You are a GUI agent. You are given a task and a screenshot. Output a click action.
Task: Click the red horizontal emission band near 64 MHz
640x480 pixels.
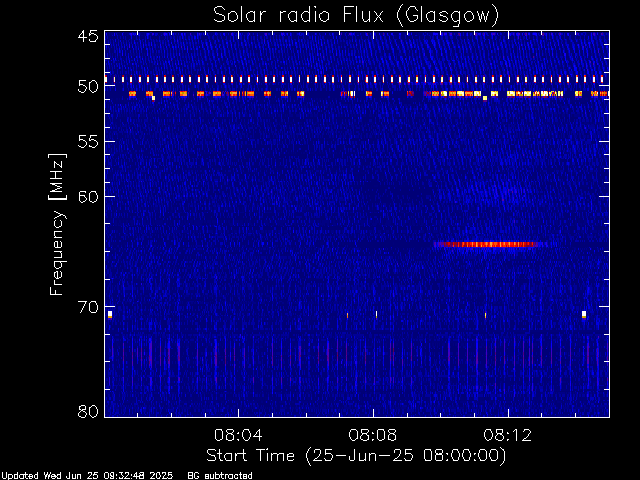click(x=490, y=244)
